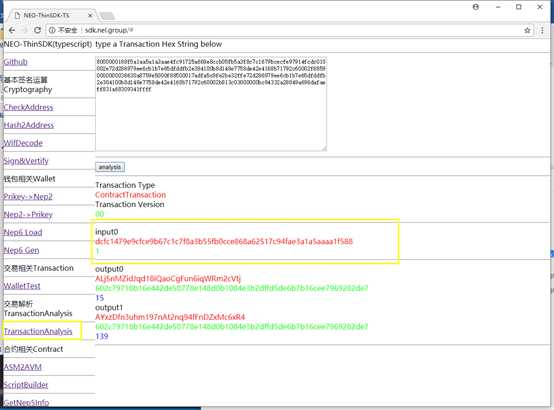Viewport: 554px width, 410px height.
Task: Select the output1 value 139
Action: 102,336
